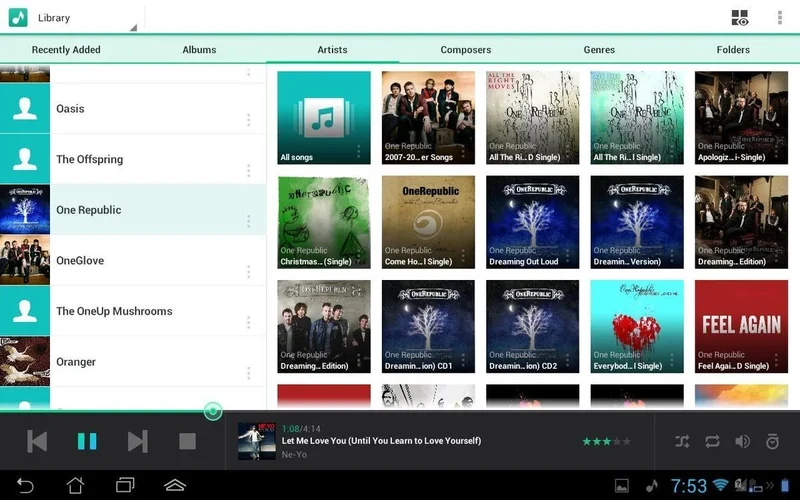Open the Library dropdown
The height and width of the screenshot is (500, 800).
coord(87,17)
